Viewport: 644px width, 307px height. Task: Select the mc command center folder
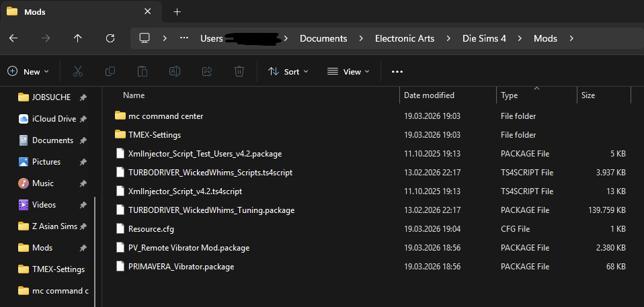(x=165, y=116)
